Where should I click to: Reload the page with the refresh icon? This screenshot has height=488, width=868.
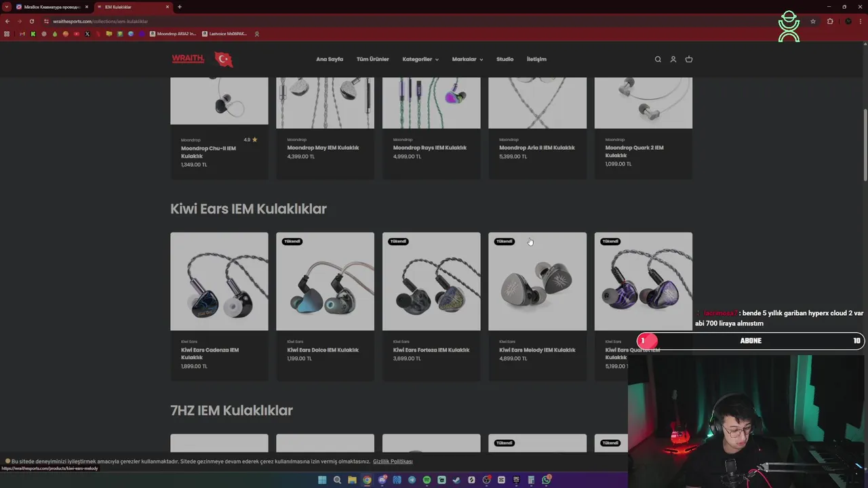(x=31, y=21)
